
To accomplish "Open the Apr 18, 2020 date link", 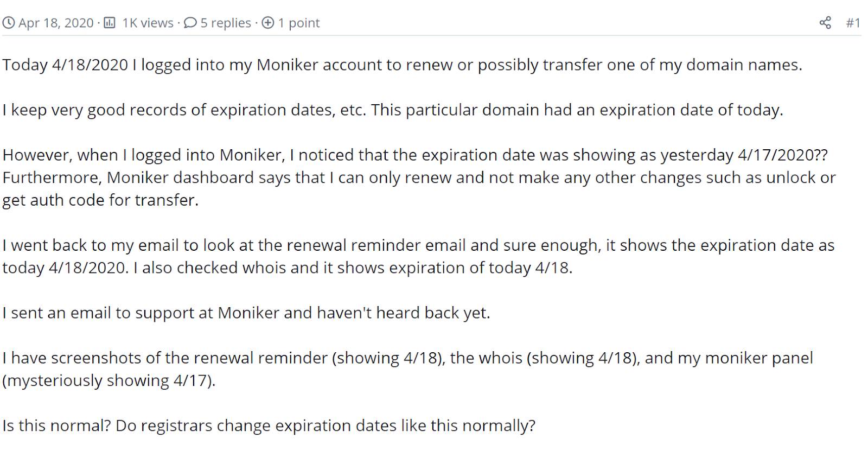I will pos(56,23).
